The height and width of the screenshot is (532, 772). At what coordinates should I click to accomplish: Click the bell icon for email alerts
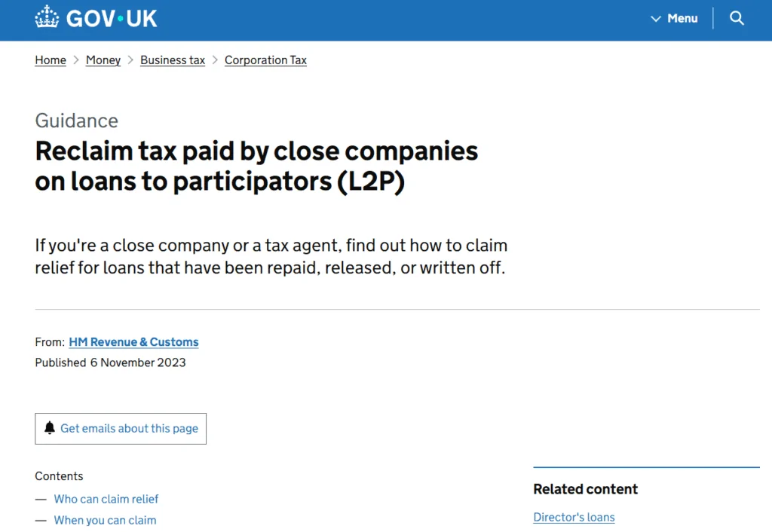pyautogui.click(x=50, y=428)
